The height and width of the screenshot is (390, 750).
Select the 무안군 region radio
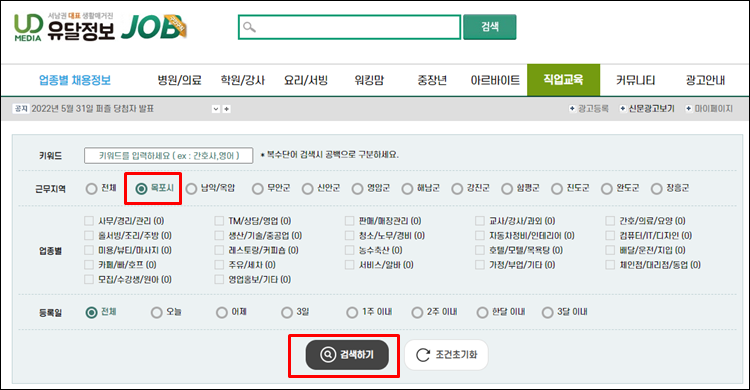258,189
